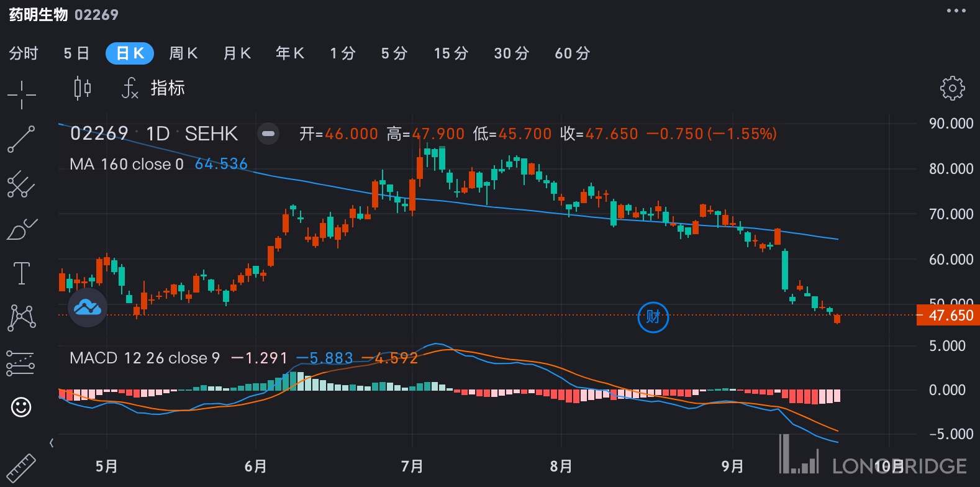Click the 开=46.000 open price value
Screen dimensions: 980x487
pyautogui.click(x=339, y=134)
